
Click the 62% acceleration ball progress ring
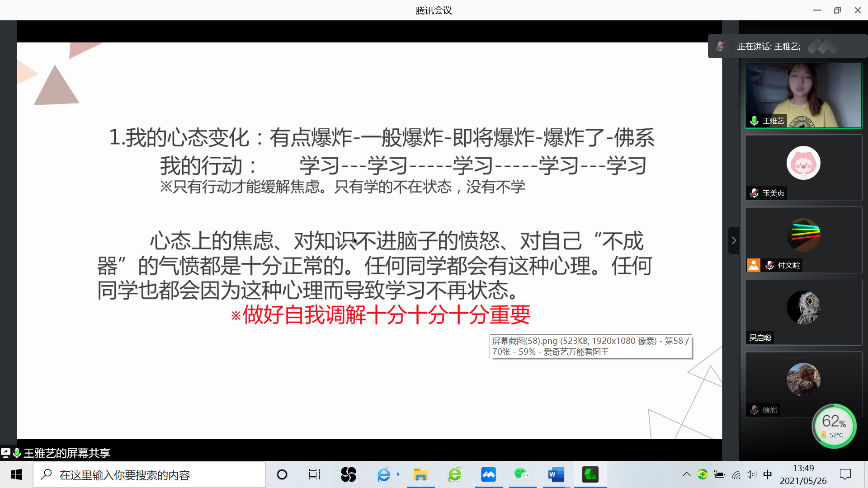point(834,425)
